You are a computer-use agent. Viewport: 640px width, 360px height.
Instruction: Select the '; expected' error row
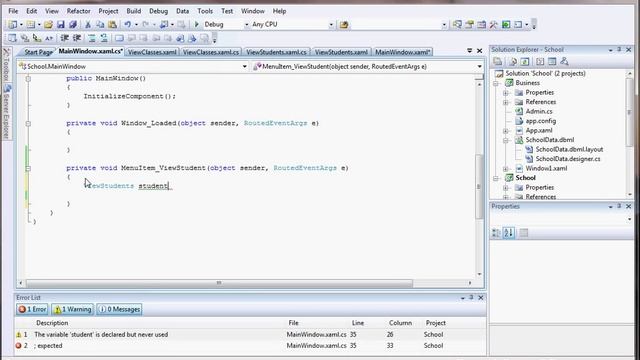[x=250, y=346]
